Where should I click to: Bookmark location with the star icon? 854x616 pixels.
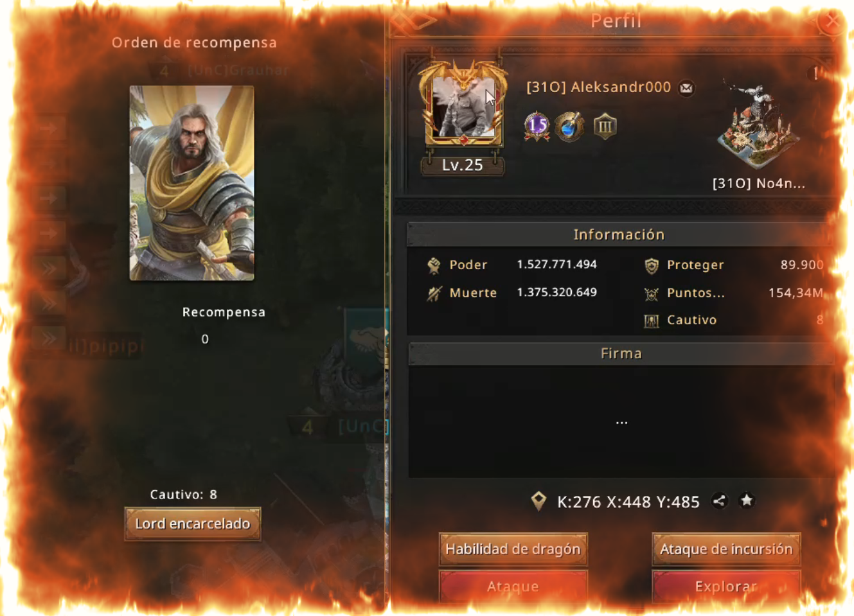747,500
